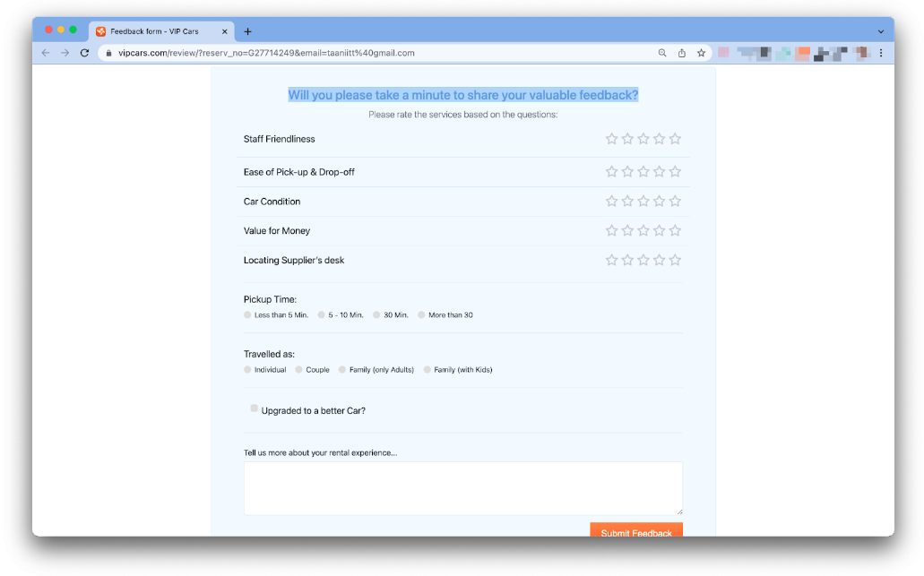Image resolution: width=924 pixels, height=576 pixels.
Task: Expand the tab search dropdown arrow
Action: pyautogui.click(x=881, y=32)
